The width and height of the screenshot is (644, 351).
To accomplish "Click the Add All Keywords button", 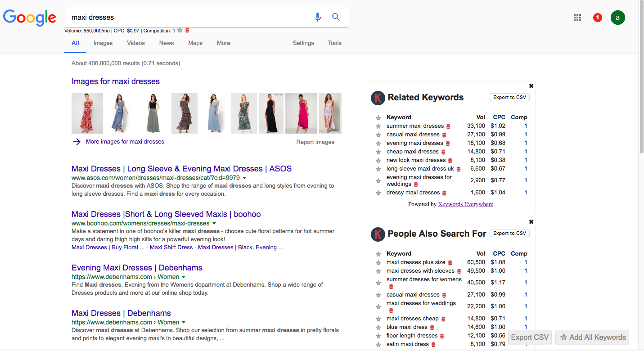I will [x=592, y=337].
